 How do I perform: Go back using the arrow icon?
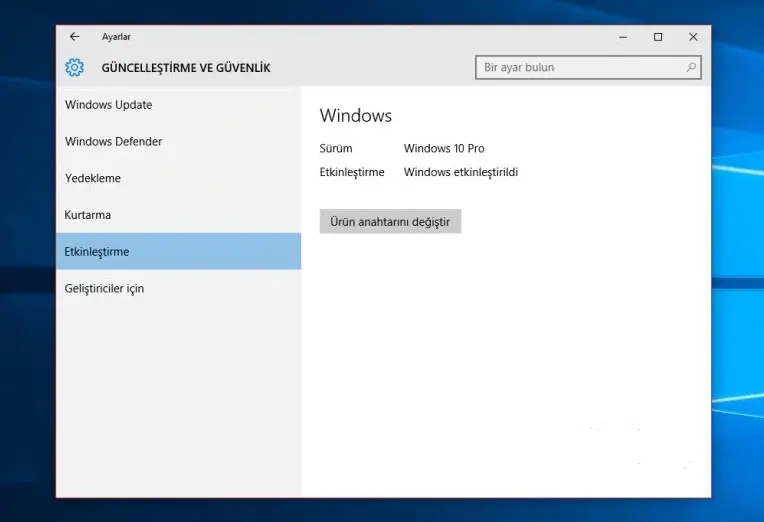click(x=74, y=37)
